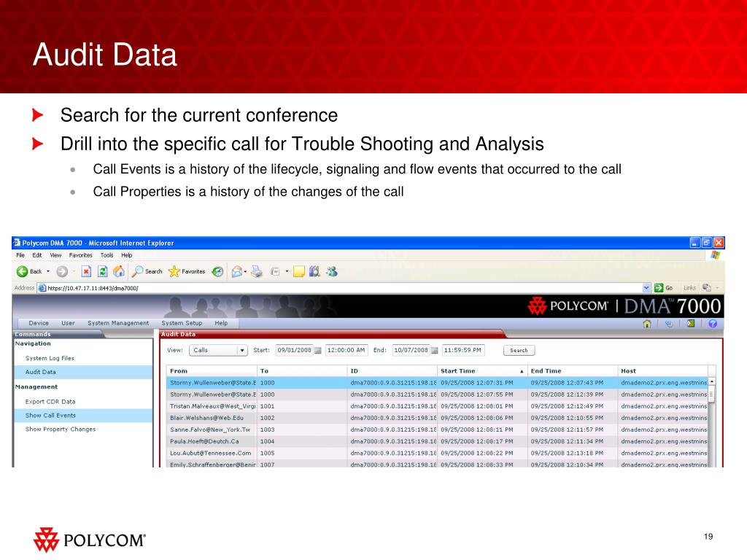The height and width of the screenshot is (560, 747).
Task: Click Show Property Changes command
Action: pyautogui.click(x=61, y=429)
